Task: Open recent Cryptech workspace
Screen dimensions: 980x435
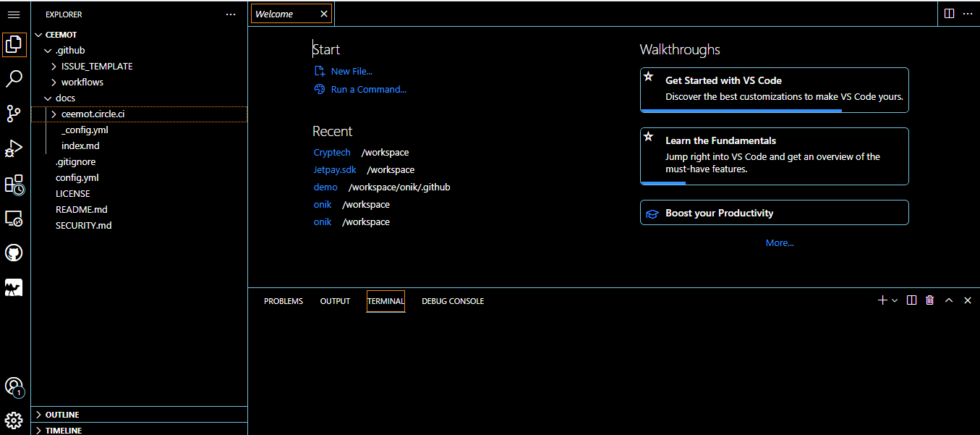Action: [x=332, y=153]
